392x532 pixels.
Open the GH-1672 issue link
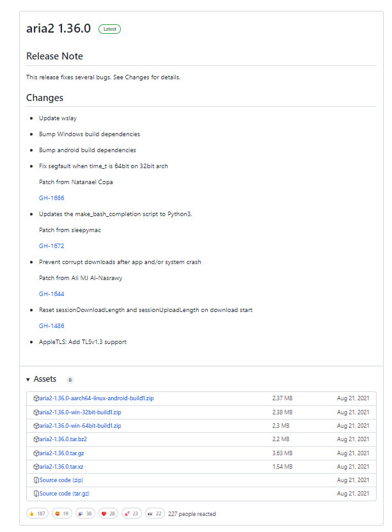(51, 246)
